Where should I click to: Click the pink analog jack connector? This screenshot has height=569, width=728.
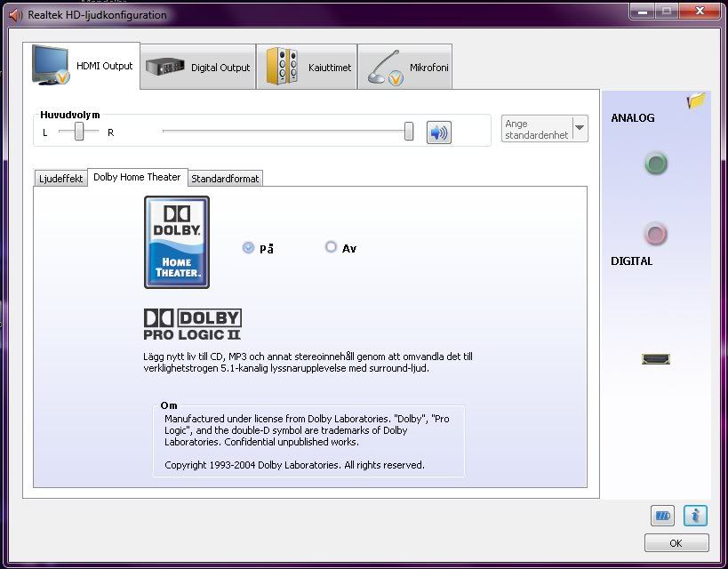click(655, 234)
